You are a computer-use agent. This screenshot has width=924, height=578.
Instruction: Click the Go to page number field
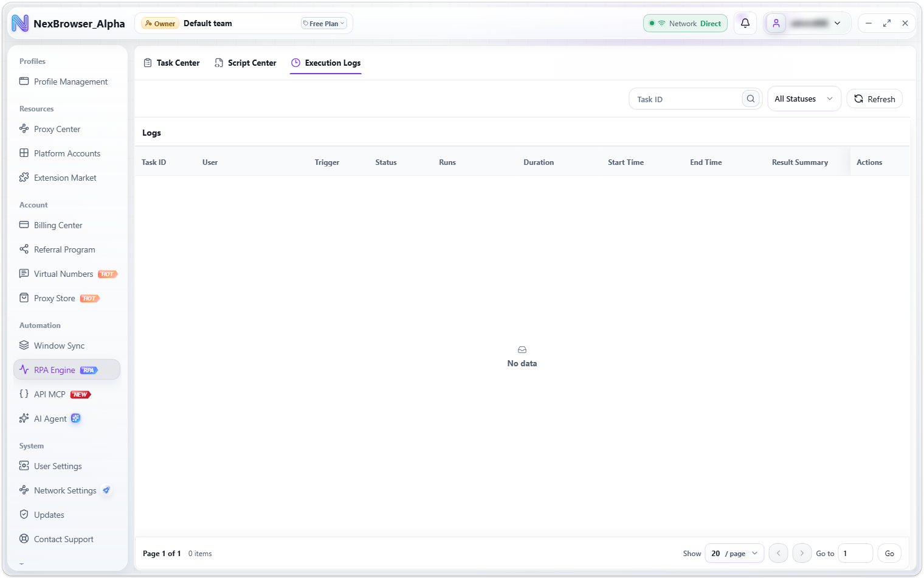pos(855,554)
